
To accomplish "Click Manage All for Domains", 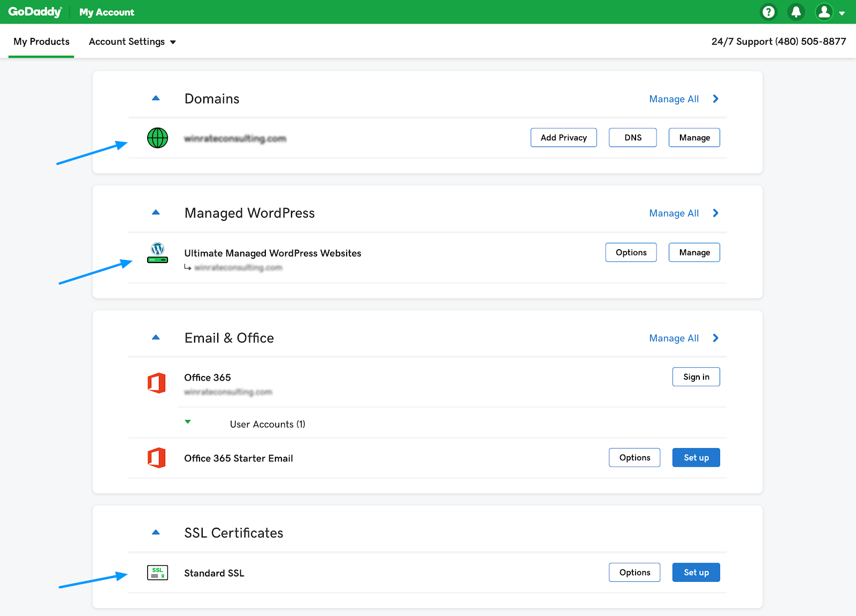I will (674, 99).
